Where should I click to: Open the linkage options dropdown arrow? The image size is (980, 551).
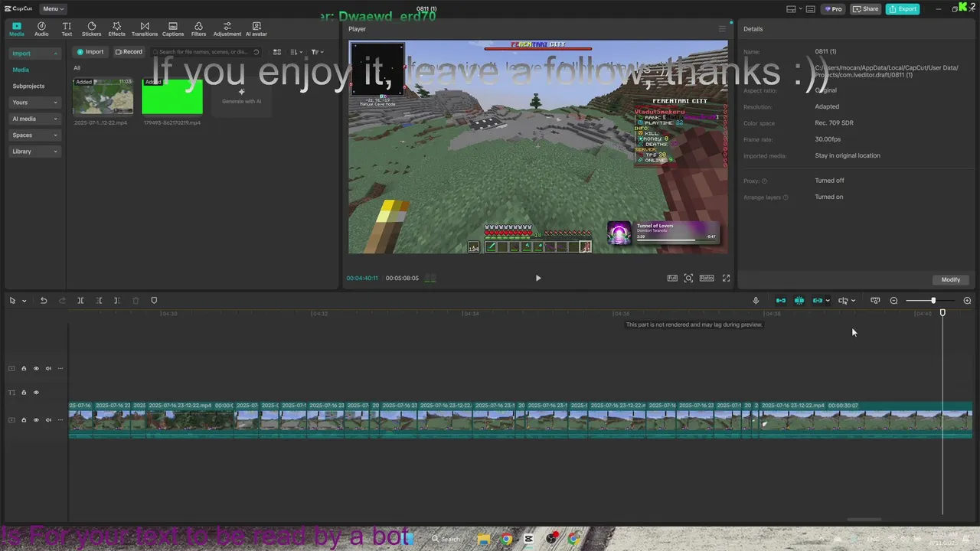pos(828,301)
